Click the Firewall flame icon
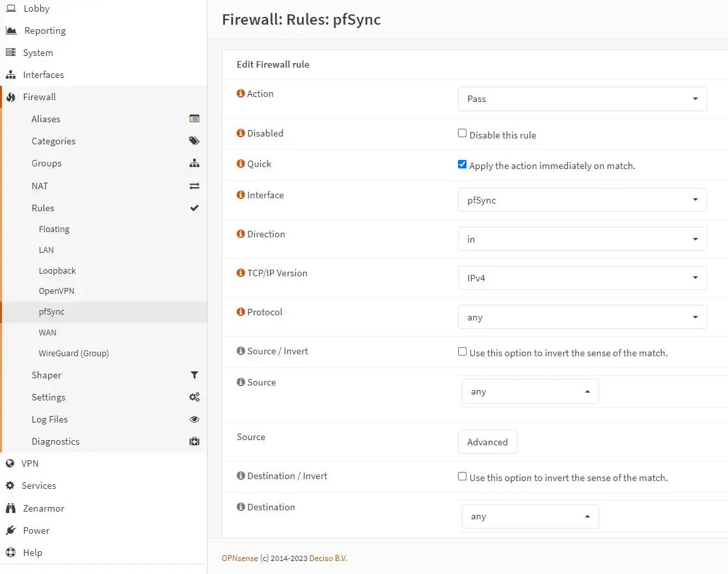The image size is (728, 574). pos(11,97)
